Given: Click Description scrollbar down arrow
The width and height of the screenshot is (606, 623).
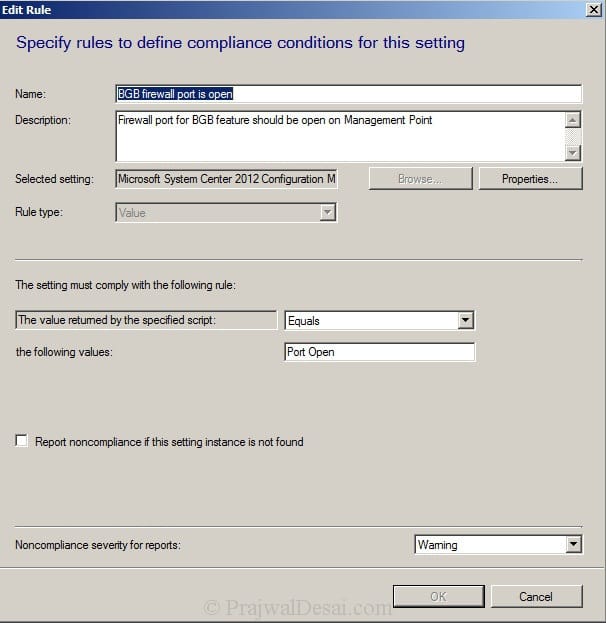Looking at the screenshot, I should tap(573, 153).
